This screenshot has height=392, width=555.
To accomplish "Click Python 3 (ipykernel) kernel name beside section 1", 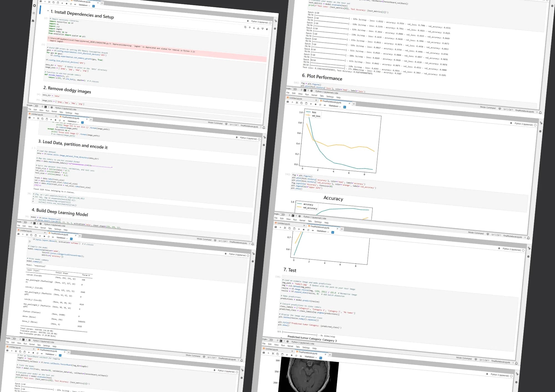I will pyautogui.click(x=259, y=22).
